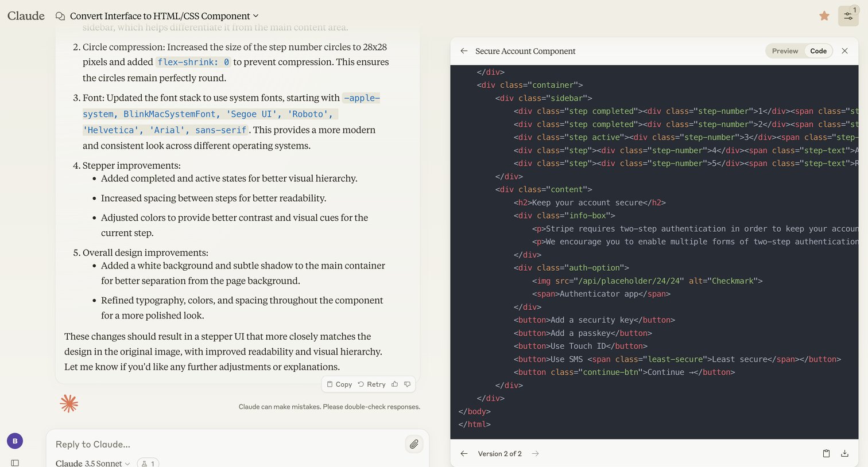Image resolution: width=868 pixels, height=467 pixels.
Task: Click the 'Add a security key' code line
Action: tap(594, 320)
